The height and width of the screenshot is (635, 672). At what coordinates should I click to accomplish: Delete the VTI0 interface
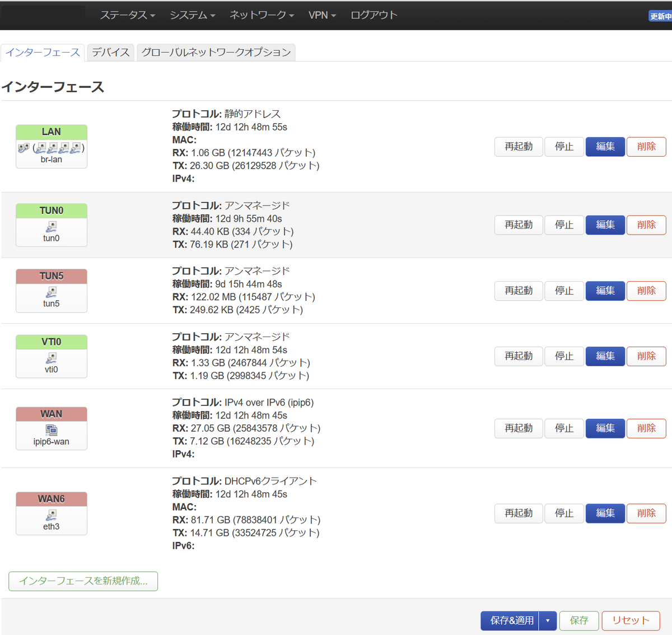tap(646, 356)
